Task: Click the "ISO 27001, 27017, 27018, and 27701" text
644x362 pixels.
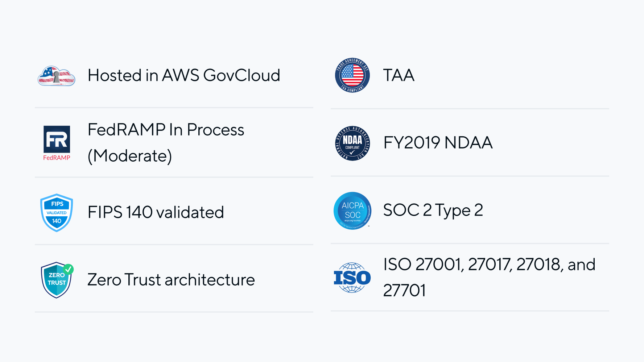Action: tap(489, 277)
